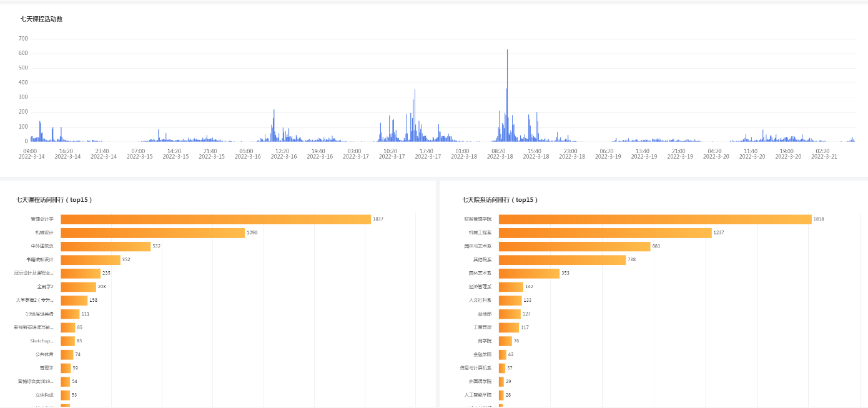Click the 管理学 course label
The width and height of the screenshot is (868, 408).
point(47,368)
